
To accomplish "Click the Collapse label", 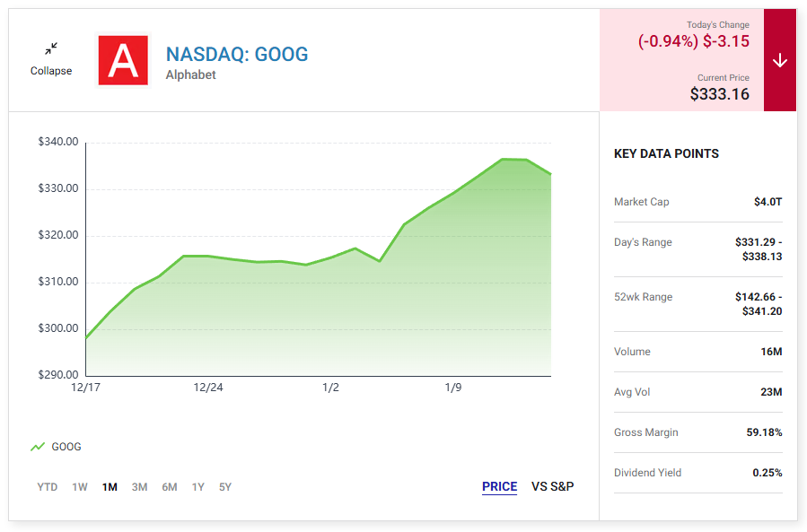I will [x=51, y=71].
